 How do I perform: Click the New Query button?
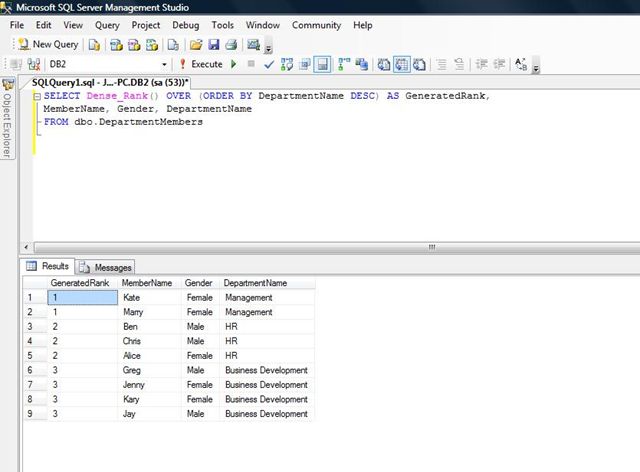click(48, 44)
